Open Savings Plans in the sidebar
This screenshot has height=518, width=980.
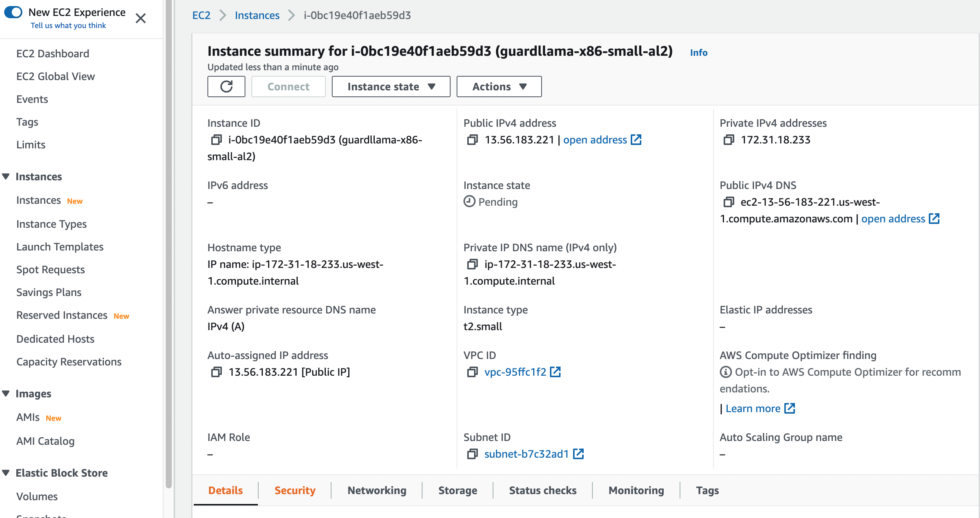coord(49,292)
